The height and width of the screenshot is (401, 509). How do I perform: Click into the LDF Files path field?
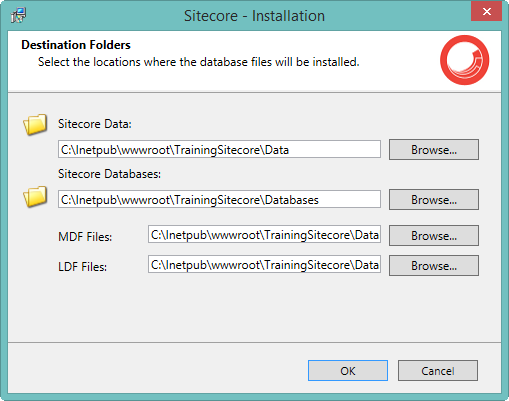click(x=264, y=265)
